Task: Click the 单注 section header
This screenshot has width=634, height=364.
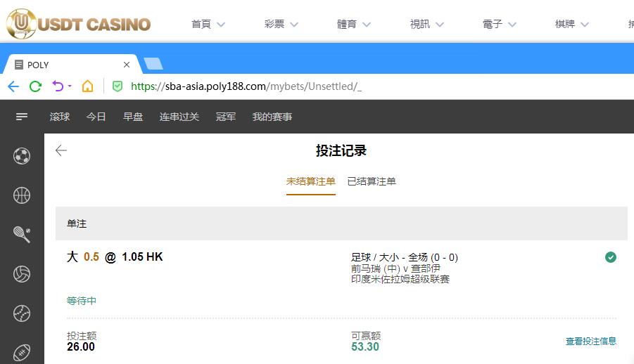Action: point(341,223)
